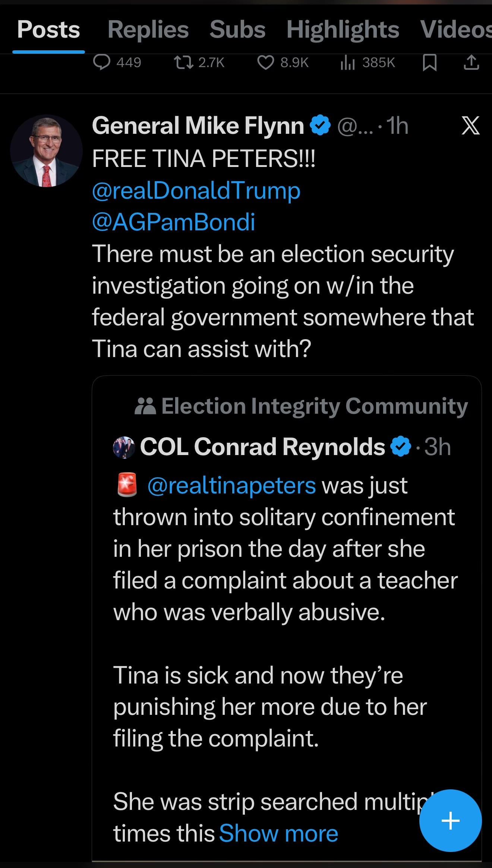Screen dimensions: 492x868
Task: Open the @AGPamBondi mention link
Action: 173,222
